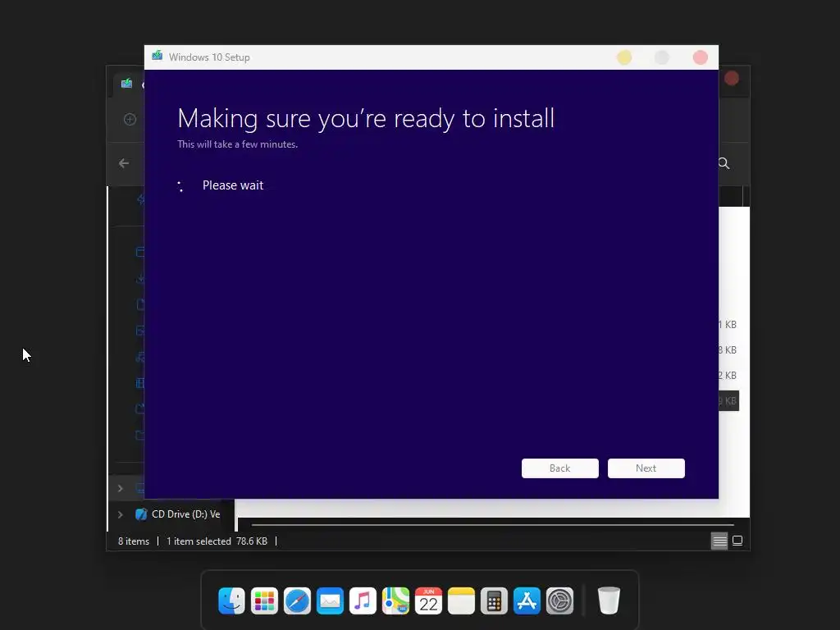840x630 pixels.
Task: Open Trash in the dock
Action: 609,600
